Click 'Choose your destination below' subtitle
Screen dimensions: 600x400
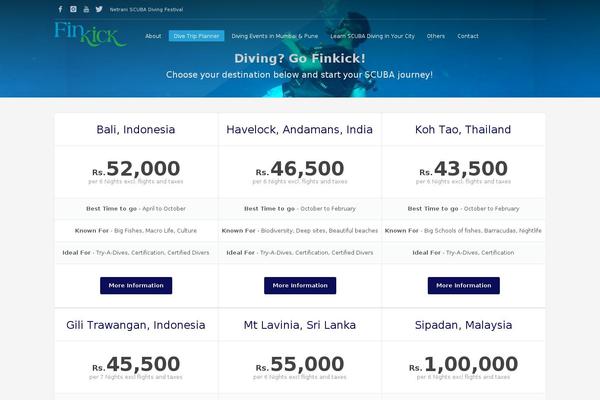coord(299,75)
